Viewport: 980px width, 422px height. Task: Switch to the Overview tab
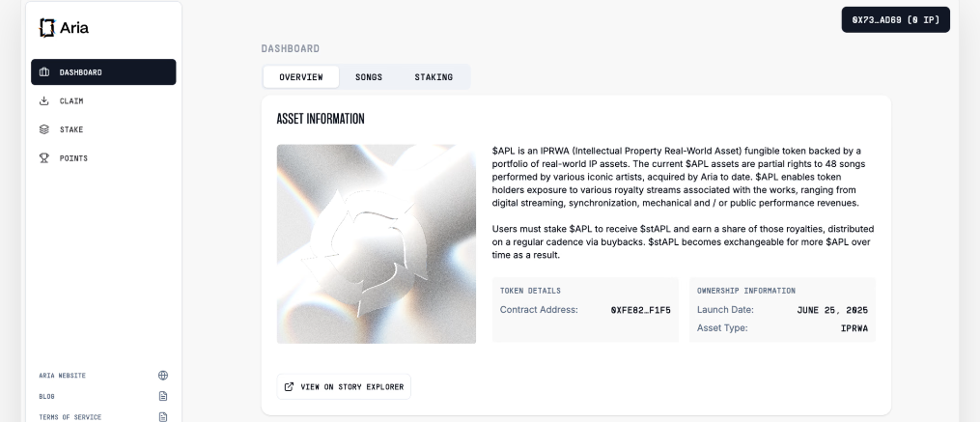[300, 77]
